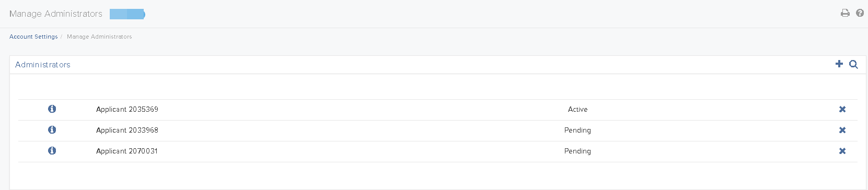This screenshot has height=190, width=868.
Task: Click the print page icon
Action: pyautogui.click(x=845, y=13)
